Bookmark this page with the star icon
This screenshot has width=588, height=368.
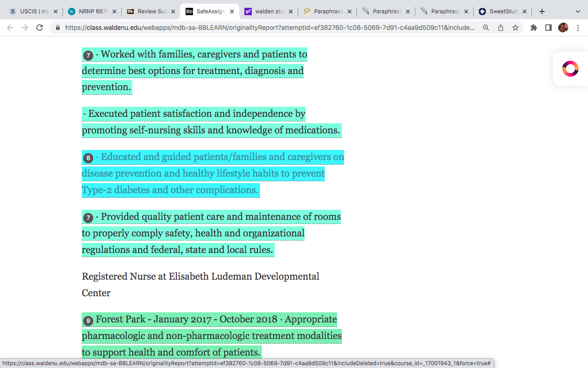515,28
